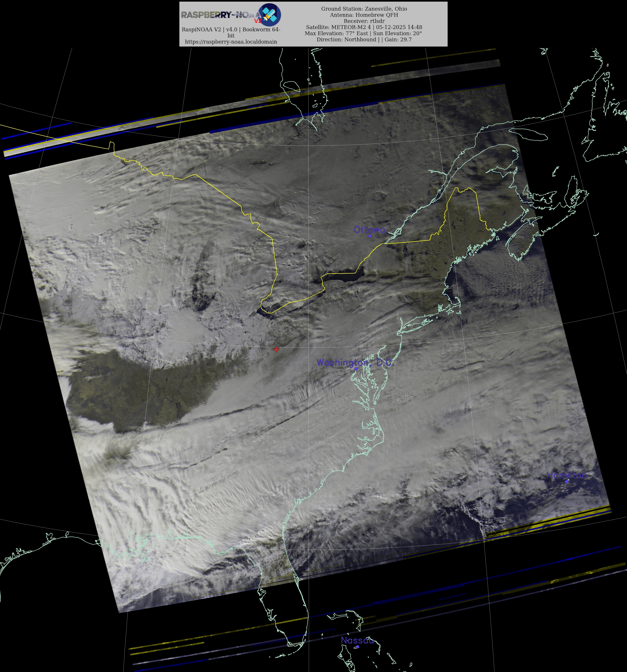Click the red V2 badge on logo

(x=258, y=21)
